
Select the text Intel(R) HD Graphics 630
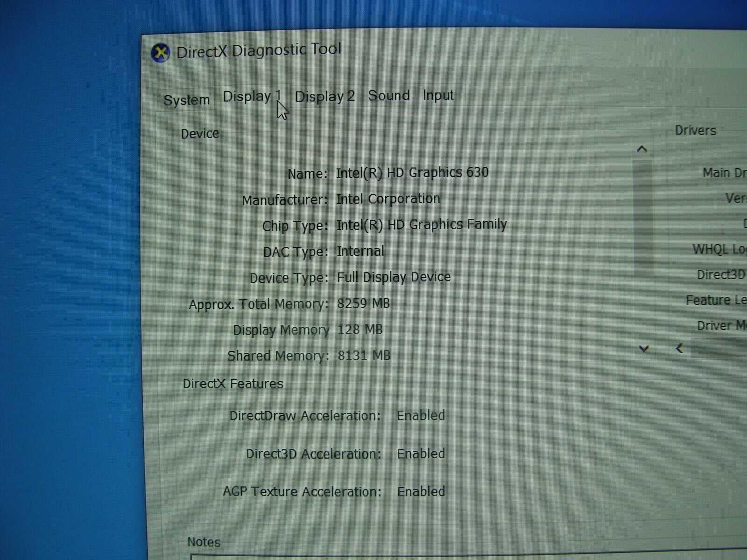point(412,172)
